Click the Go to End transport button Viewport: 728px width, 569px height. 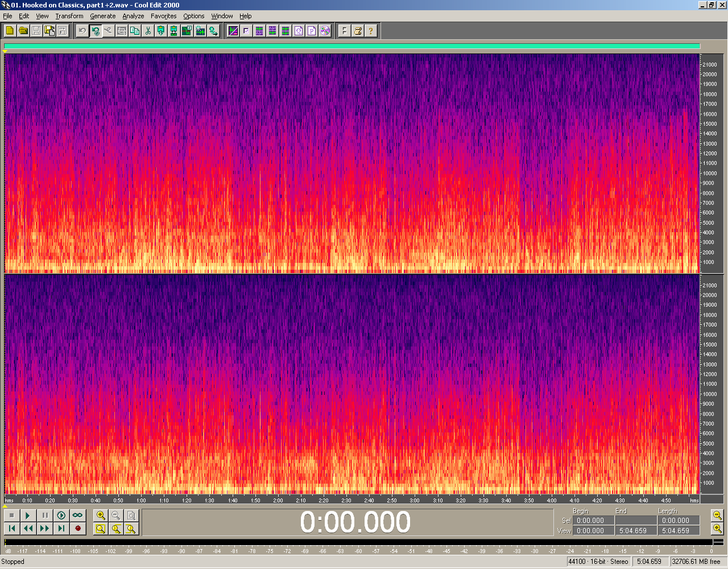click(x=61, y=529)
